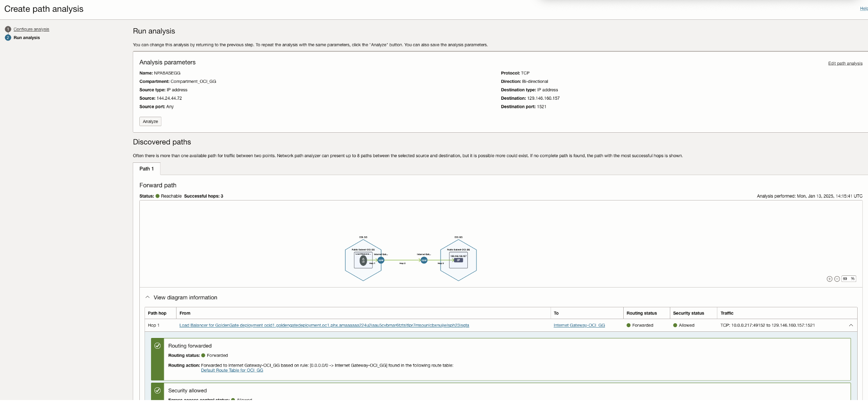
Task: Click the Hop 2 label in diagram
Action: [402, 264]
